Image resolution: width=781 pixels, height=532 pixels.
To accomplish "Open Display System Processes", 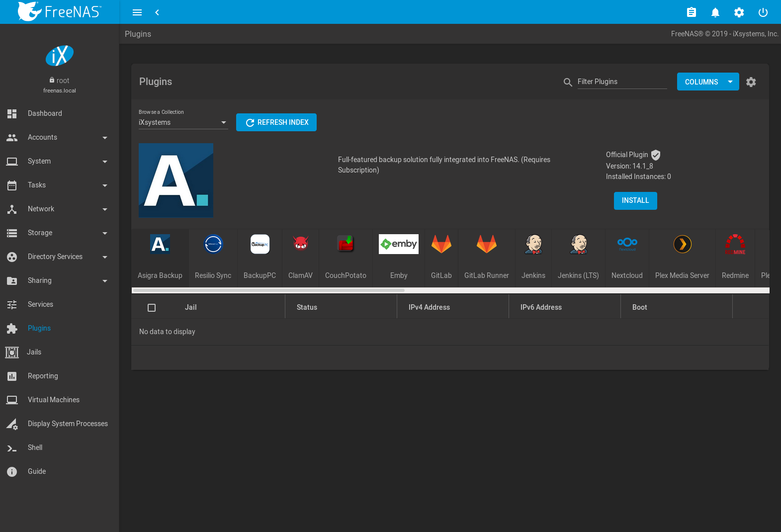I will [60, 424].
